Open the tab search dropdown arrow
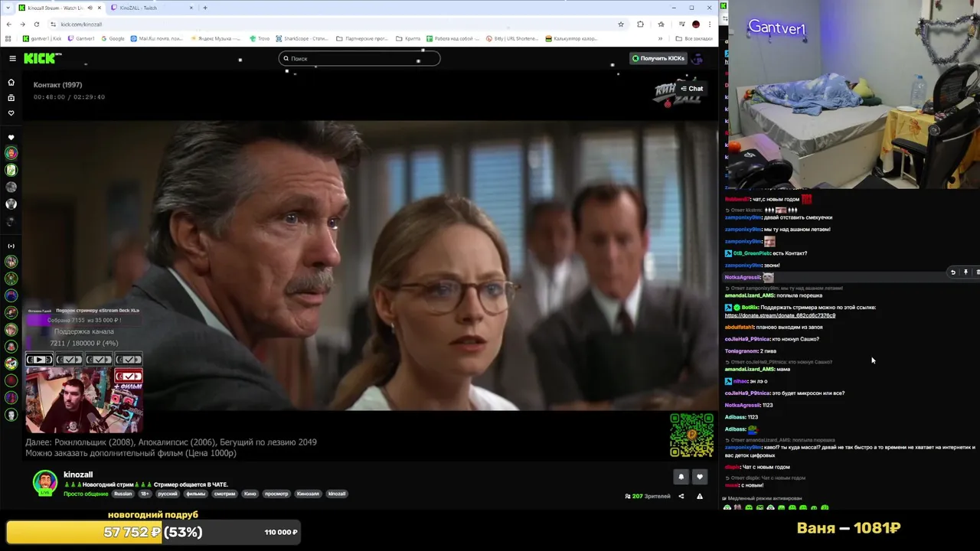 [x=7, y=8]
